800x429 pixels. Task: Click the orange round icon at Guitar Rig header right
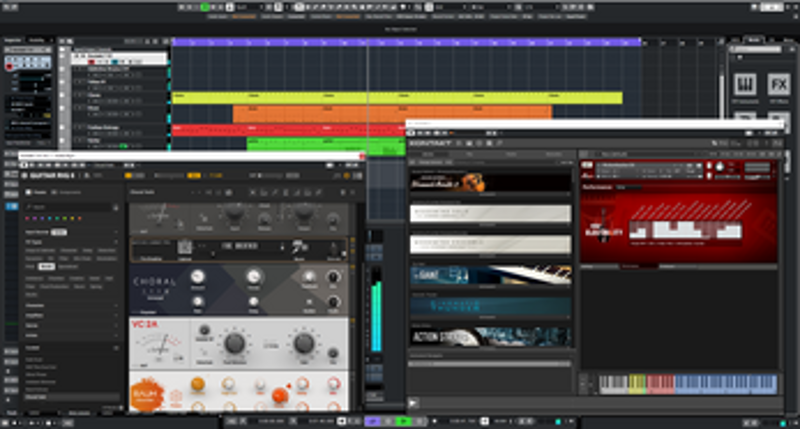(347, 175)
